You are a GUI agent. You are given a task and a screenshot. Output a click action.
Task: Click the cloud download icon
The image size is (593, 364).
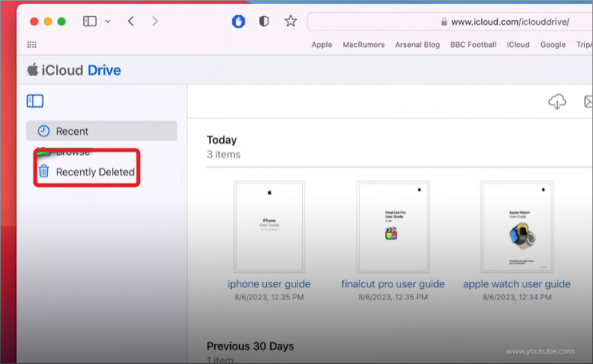click(x=557, y=101)
